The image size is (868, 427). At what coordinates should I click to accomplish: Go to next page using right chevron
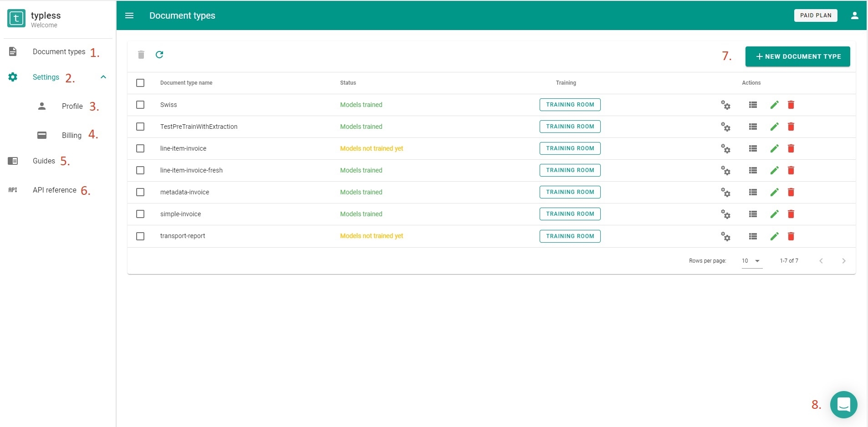tap(843, 261)
